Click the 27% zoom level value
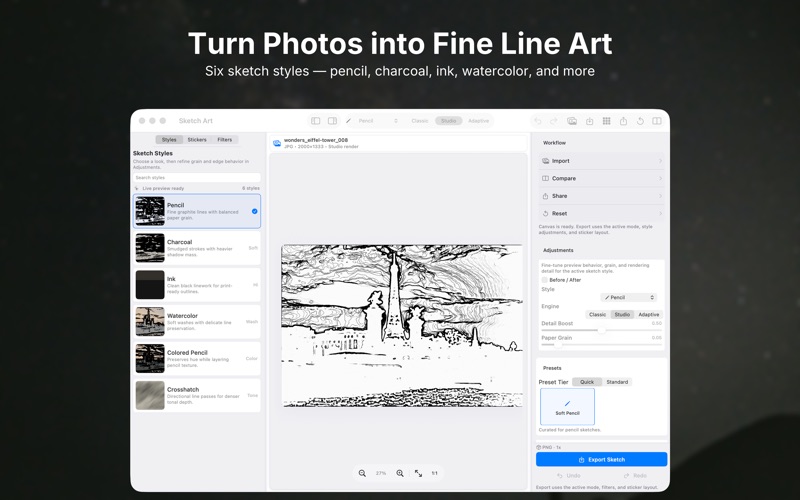Image resolution: width=800 pixels, height=500 pixels. click(381, 473)
